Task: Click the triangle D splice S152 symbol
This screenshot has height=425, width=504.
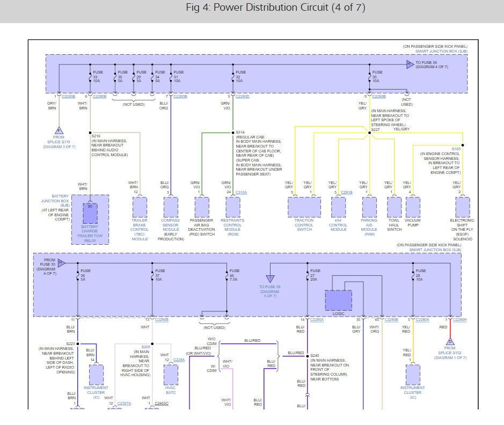Action: point(450,341)
